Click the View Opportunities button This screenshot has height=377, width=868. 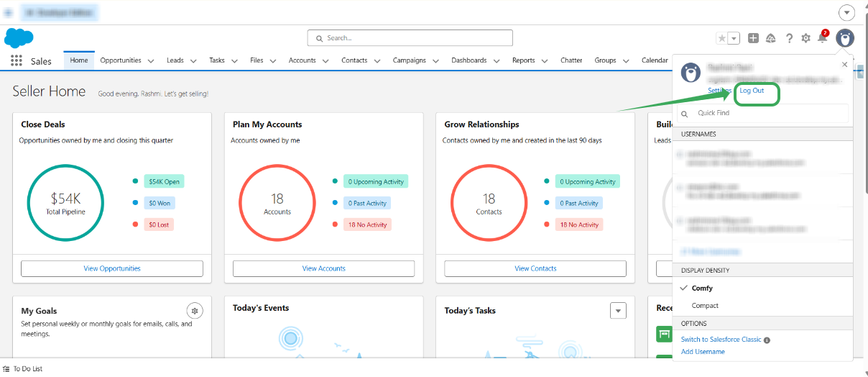point(112,268)
